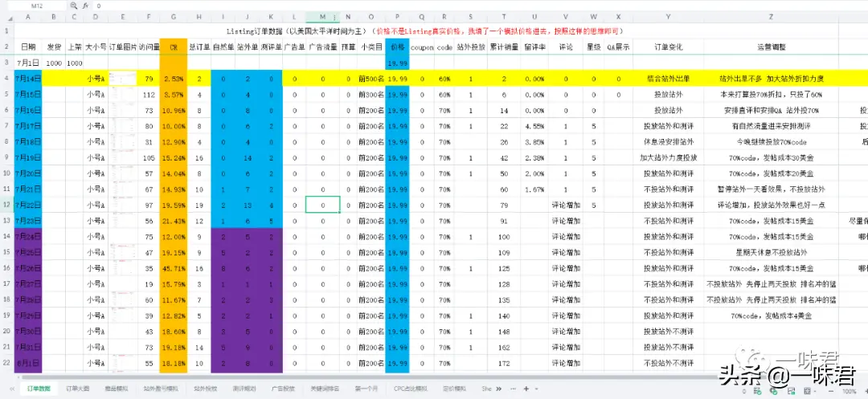Screen dimensions: 868x399
Task: Select the 站外投放 sheet tab
Action: coord(206,389)
